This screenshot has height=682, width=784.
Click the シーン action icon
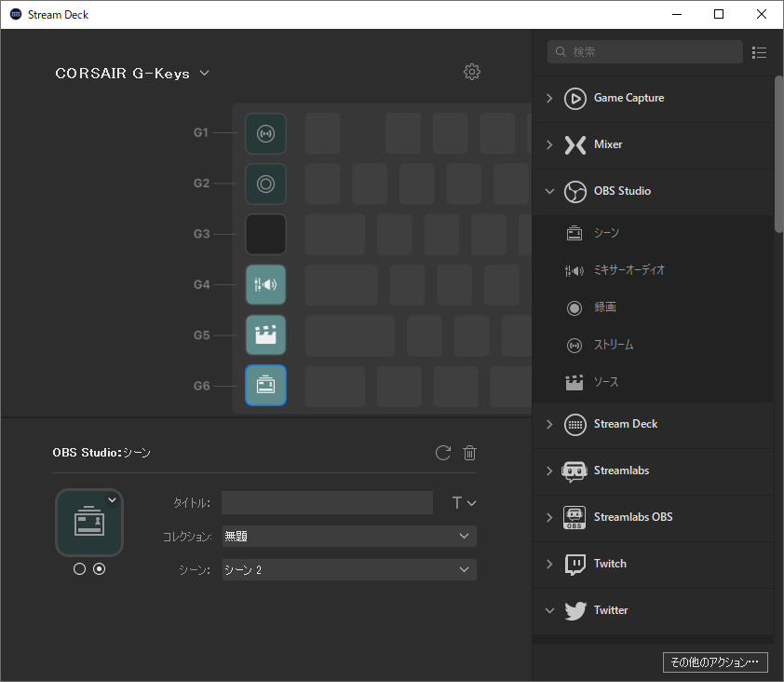(574, 233)
